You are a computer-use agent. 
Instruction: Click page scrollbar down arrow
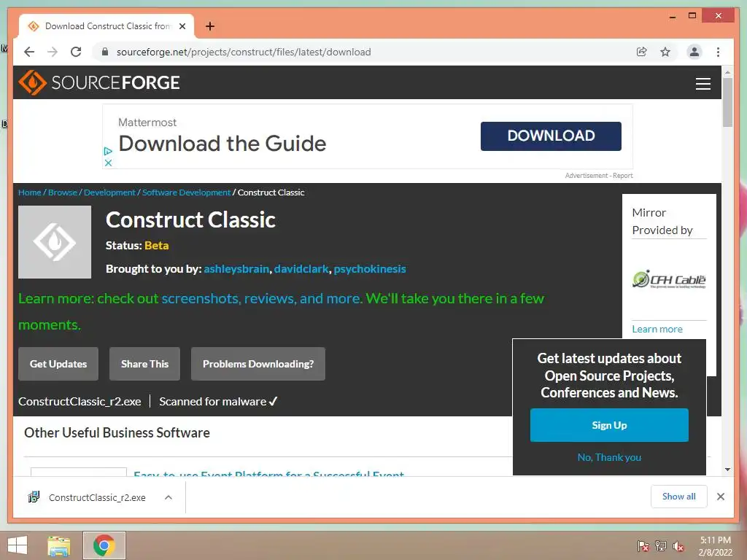(727, 470)
